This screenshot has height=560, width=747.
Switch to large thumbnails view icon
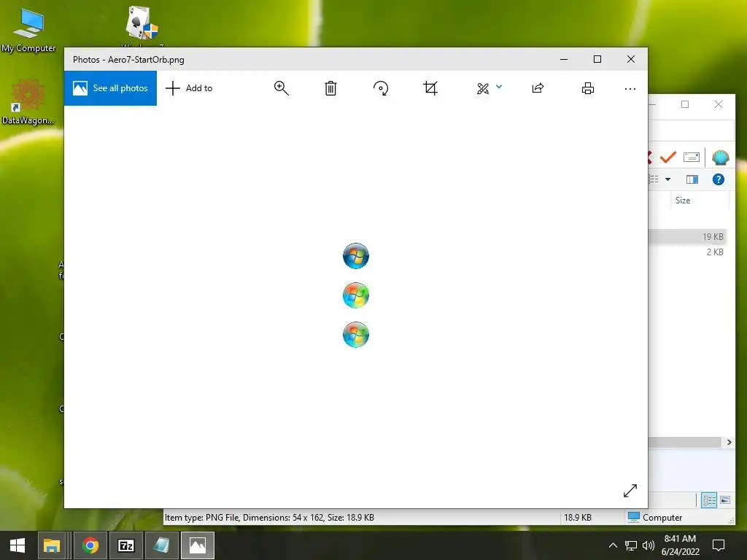725,500
